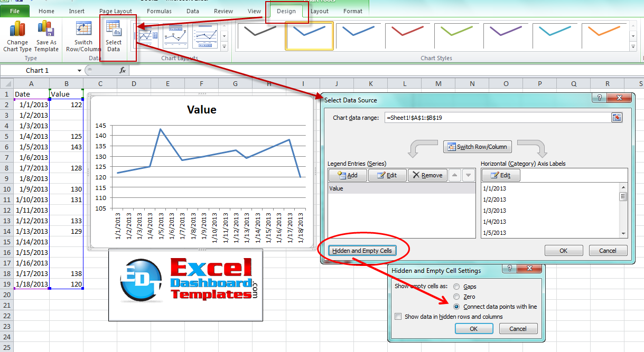The width and height of the screenshot is (644, 352).
Task: Remove the selected Value series
Action: [427, 175]
